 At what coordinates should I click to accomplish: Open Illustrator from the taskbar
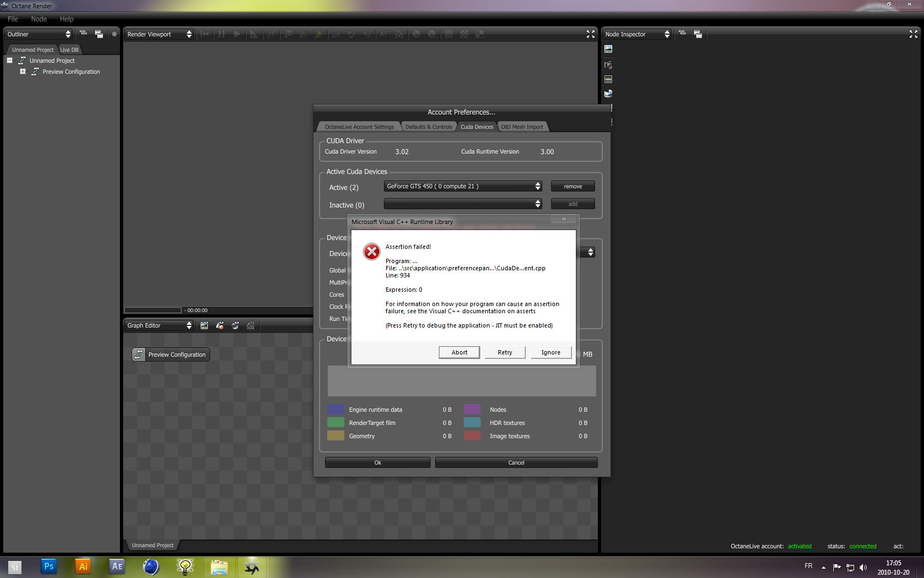[83, 566]
